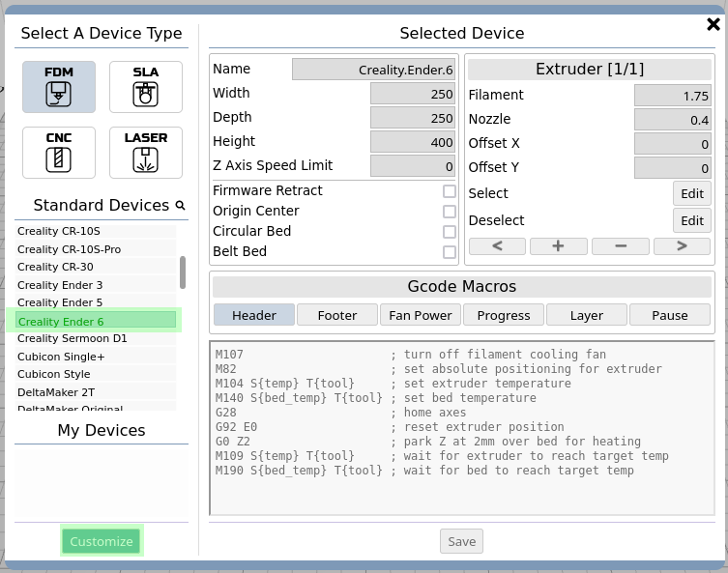Go to previous extruder with left arrow

coord(497,245)
